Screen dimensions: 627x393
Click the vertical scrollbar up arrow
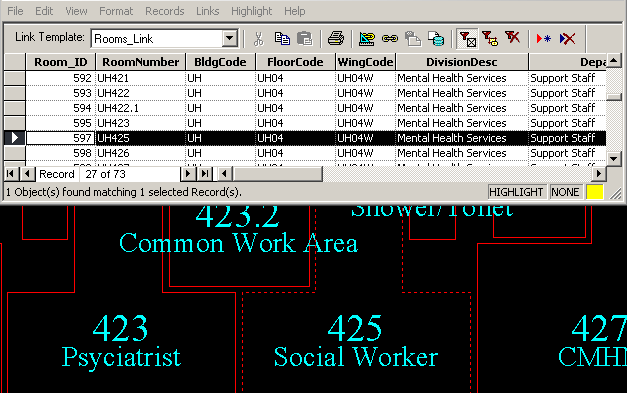(614, 60)
